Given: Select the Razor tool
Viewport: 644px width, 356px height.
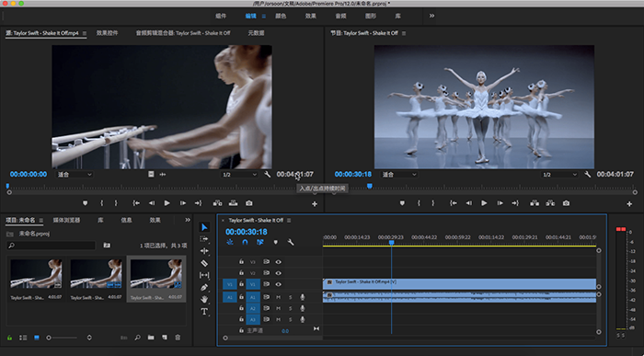Looking at the screenshot, I should [204, 263].
